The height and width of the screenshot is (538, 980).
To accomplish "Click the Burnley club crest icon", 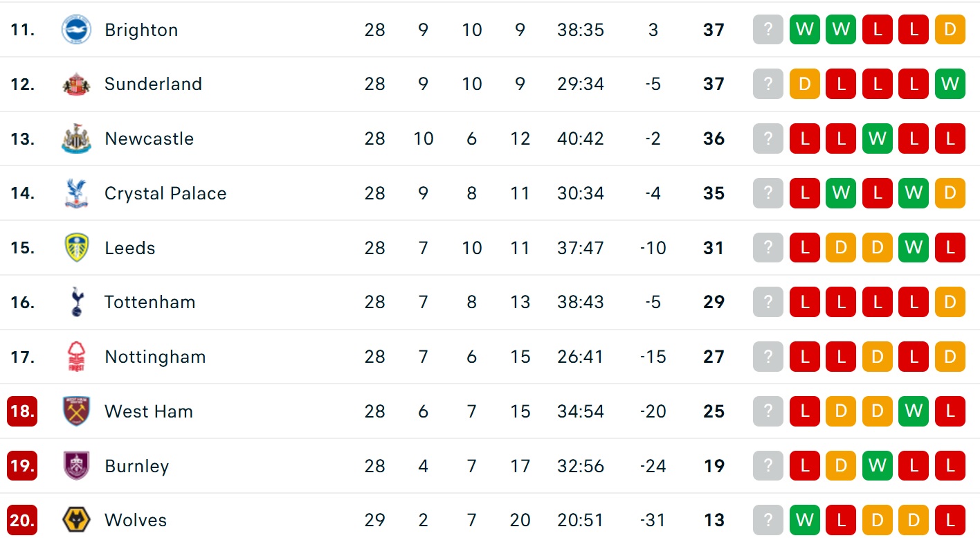I will pos(76,466).
